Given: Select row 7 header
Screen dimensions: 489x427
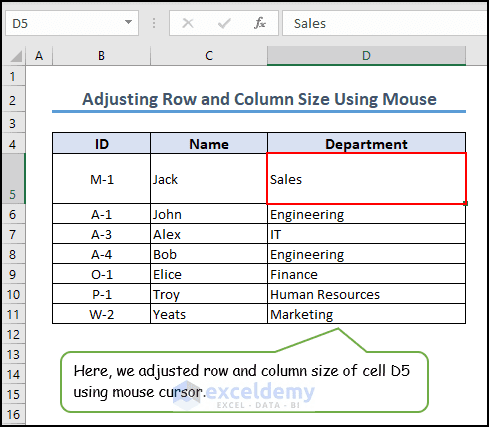Looking at the screenshot, I should (x=13, y=234).
